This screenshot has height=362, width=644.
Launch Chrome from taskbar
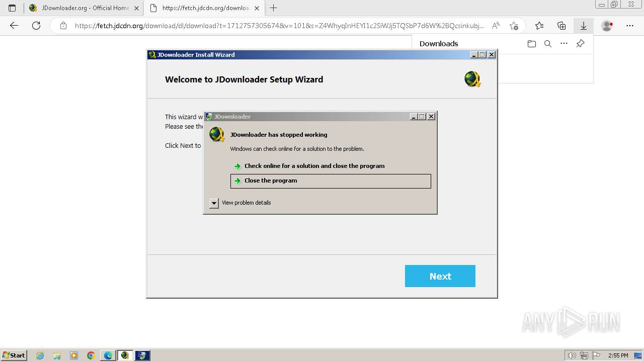click(91, 355)
